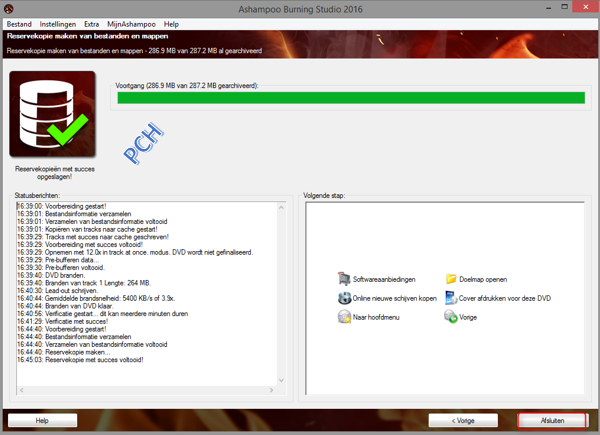Select log line 'Verificatie gestart... dit kan meerdere minuten duren'
600x435 pixels.
[103, 313]
